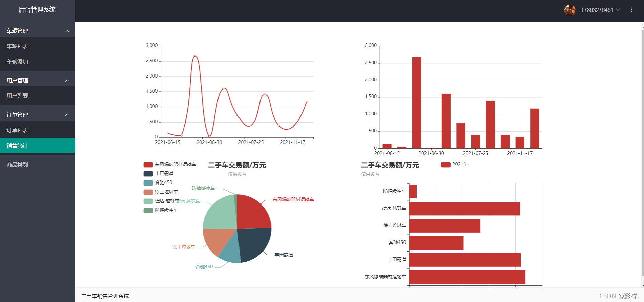Click the page vertical scrollbar
This screenshot has height=302, width=644.
642,152
